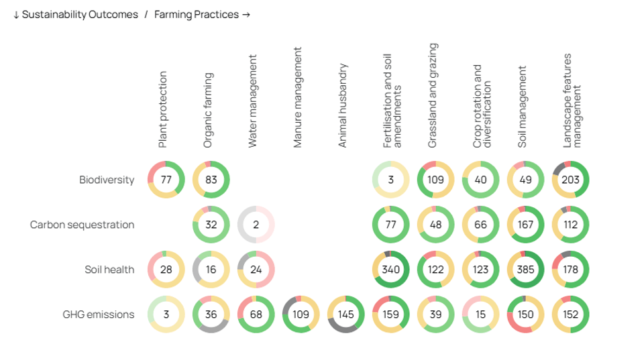Click the Carbon sequestration Water management donut (2)
Screen dimensions: 644x342
(256, 225)
